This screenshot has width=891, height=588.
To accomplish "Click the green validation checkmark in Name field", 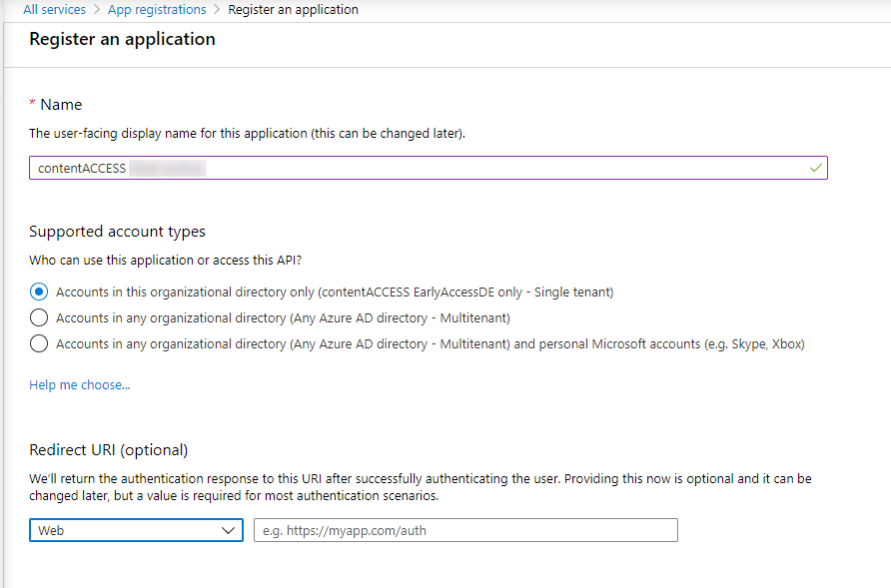I will (816, 168).
